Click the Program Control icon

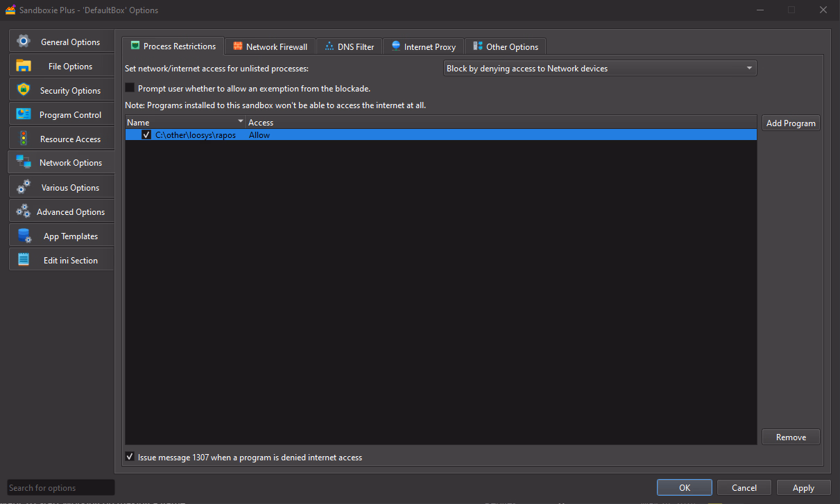[24, 114]
